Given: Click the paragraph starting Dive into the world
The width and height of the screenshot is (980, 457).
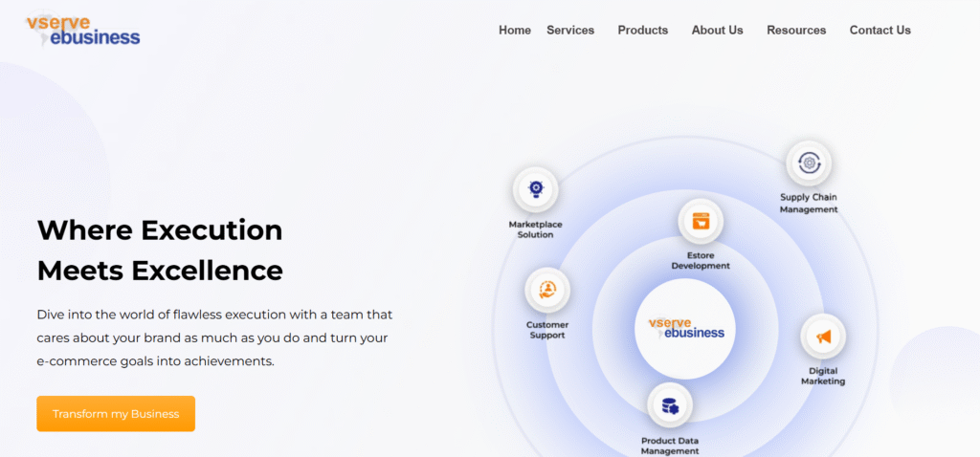Looking at the screenshot, I should click(x=214, y=337).
